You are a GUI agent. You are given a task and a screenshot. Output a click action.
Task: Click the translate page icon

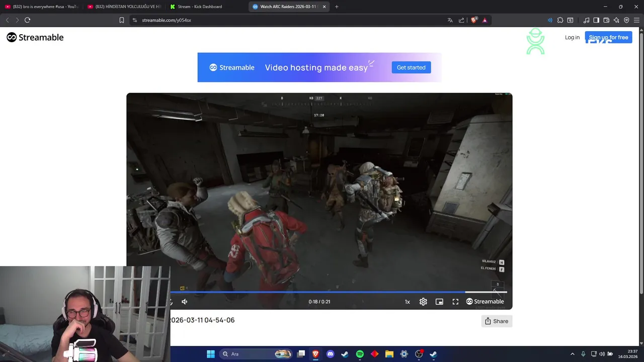(x=450, y=20)
